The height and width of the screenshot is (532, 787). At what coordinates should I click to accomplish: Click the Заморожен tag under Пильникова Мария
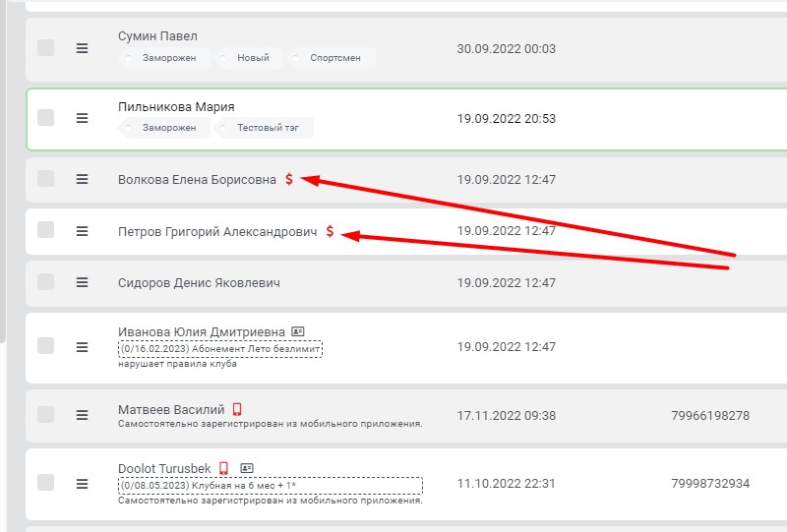tap(164, 128)
